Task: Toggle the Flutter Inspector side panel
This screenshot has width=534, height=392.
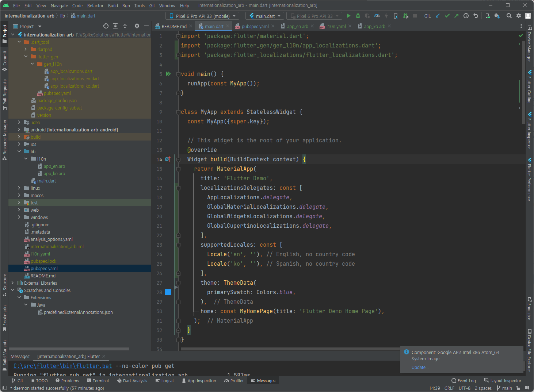Action: [529, 131]
